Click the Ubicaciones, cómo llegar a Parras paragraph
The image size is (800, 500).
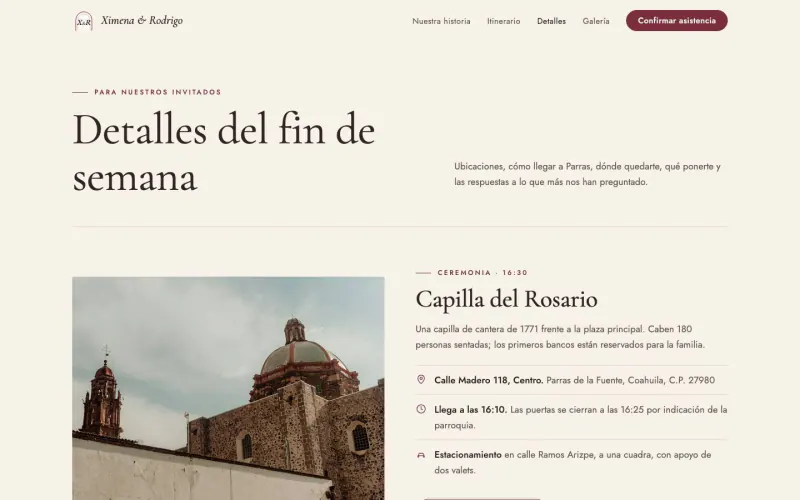coord(587,174)
